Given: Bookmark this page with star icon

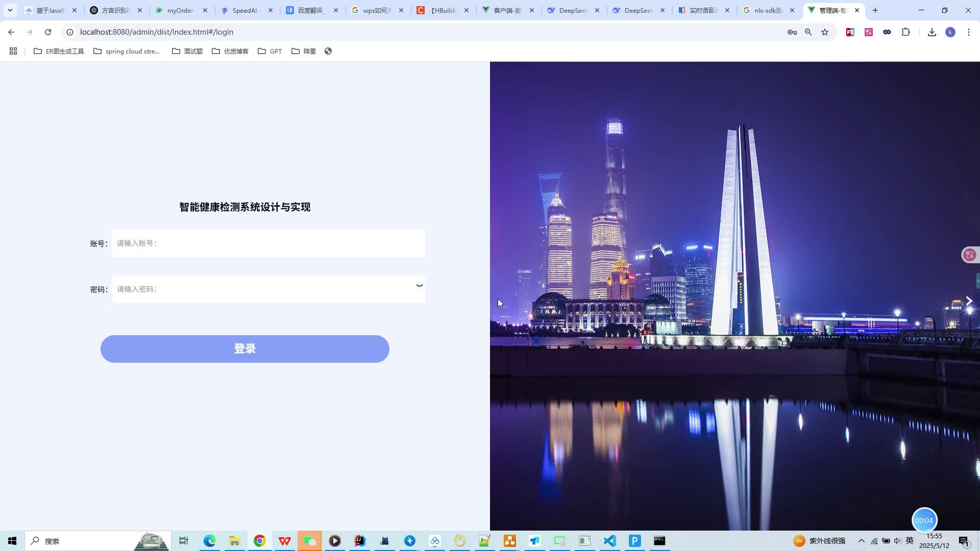Looking at the screenshot, I should (x=825, y=32).
